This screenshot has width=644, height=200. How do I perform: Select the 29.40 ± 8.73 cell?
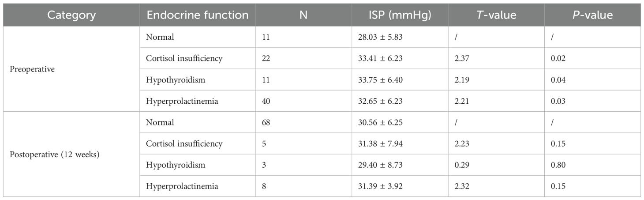pyautogui.click(x=380, y=166)
